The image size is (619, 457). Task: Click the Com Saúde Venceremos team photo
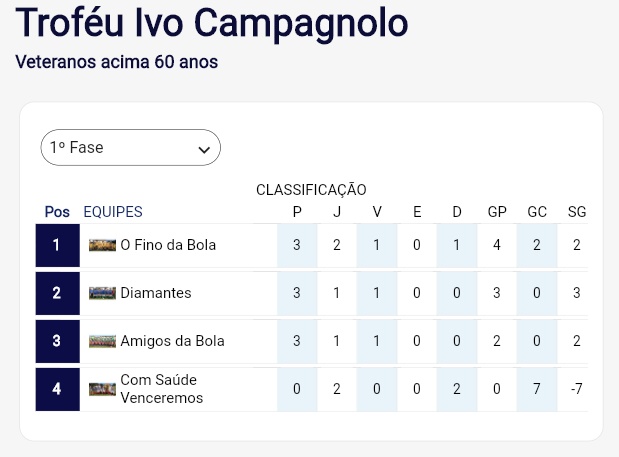click(x=102, y=389)
